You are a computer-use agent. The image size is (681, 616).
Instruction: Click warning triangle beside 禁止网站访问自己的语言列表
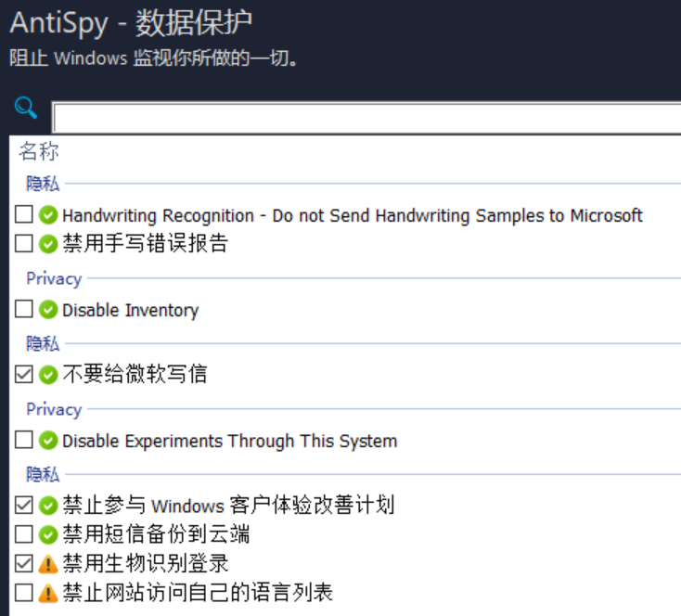[48, 593]
